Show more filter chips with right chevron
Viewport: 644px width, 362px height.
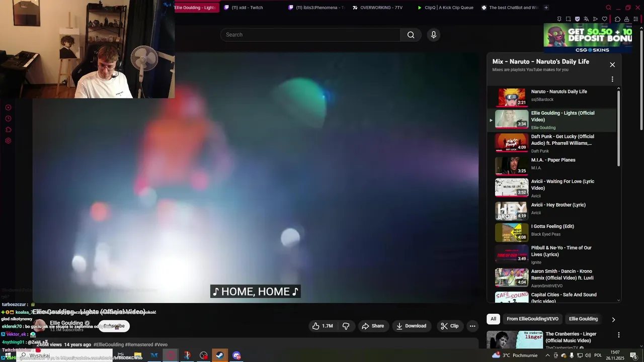coord(613,319)
